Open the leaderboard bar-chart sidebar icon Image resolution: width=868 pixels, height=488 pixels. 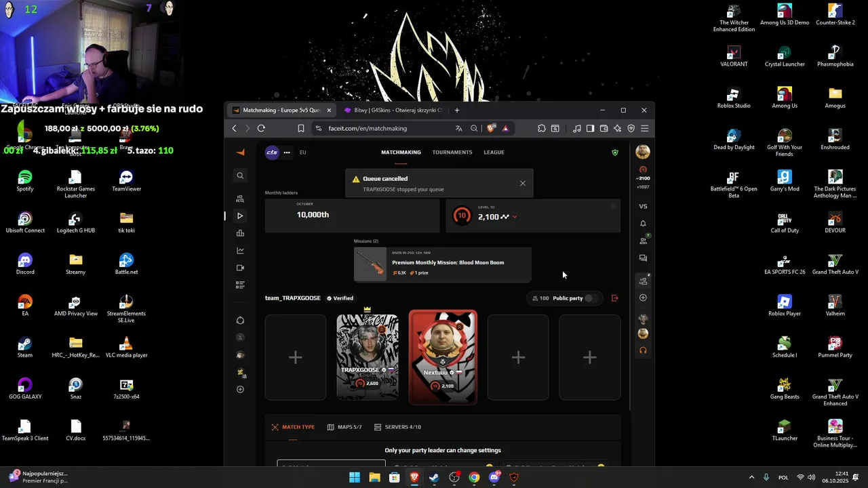tap(240, 233)
